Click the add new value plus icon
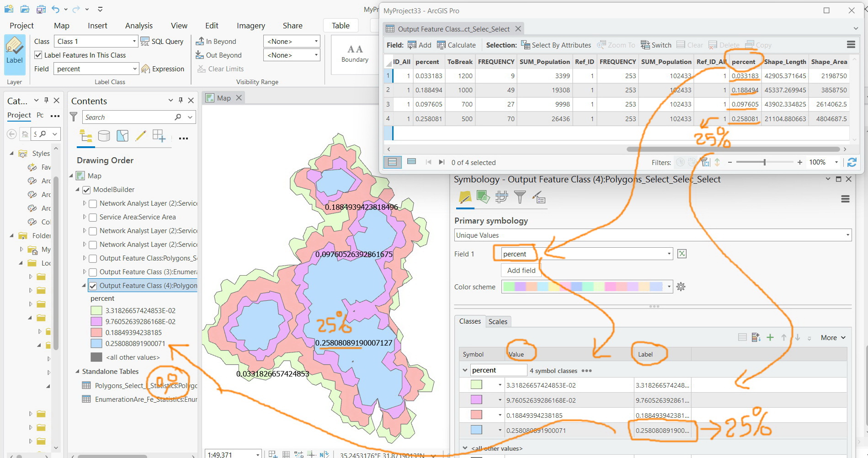 770,338
